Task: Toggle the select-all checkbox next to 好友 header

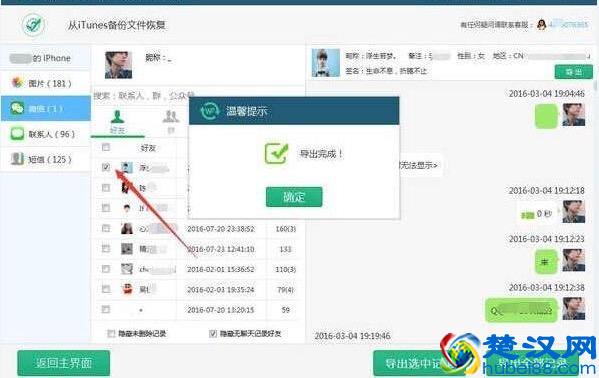Action: coord(106,147)
